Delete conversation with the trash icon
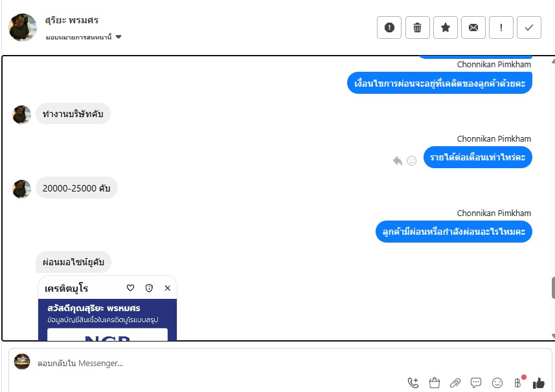The image size is (555, 392). (417, 27)
